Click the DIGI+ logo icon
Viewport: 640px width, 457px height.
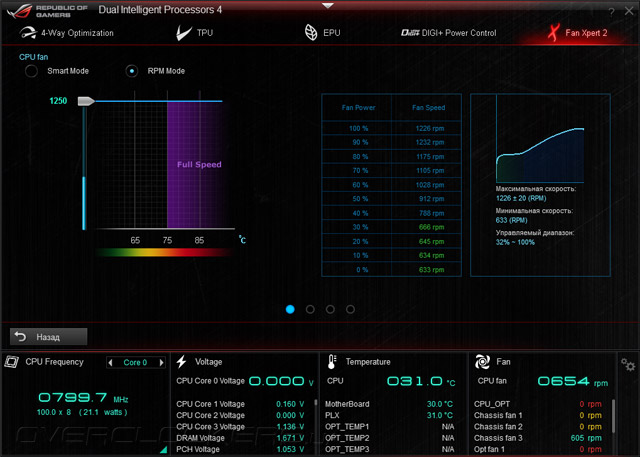pyautogui.click(x=410, y=33)
